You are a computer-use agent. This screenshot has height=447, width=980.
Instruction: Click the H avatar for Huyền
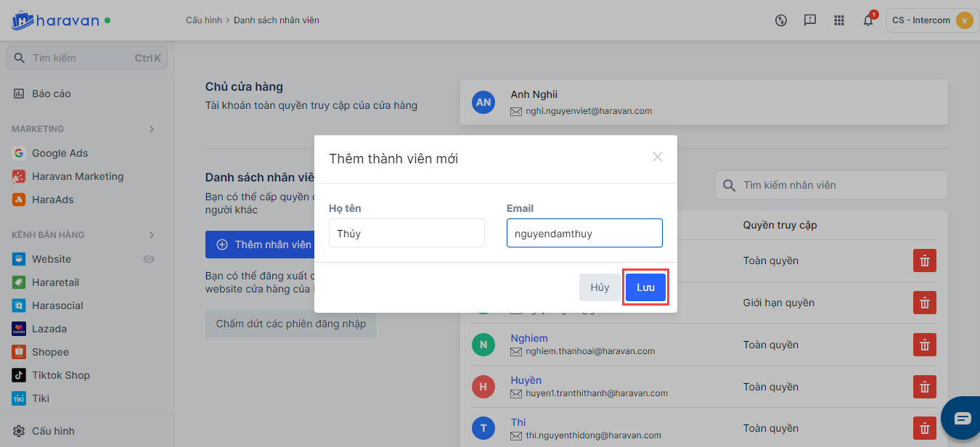point(483,387)
